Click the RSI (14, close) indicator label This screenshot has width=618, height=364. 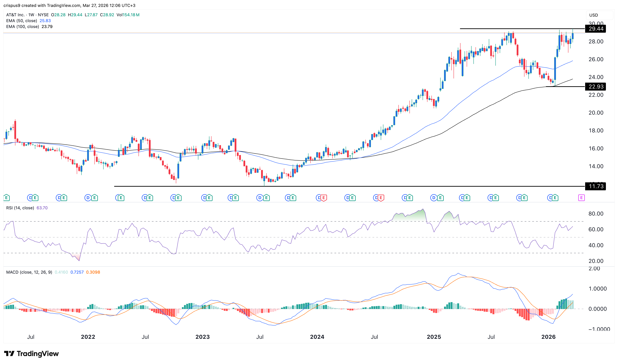(20, 208)
